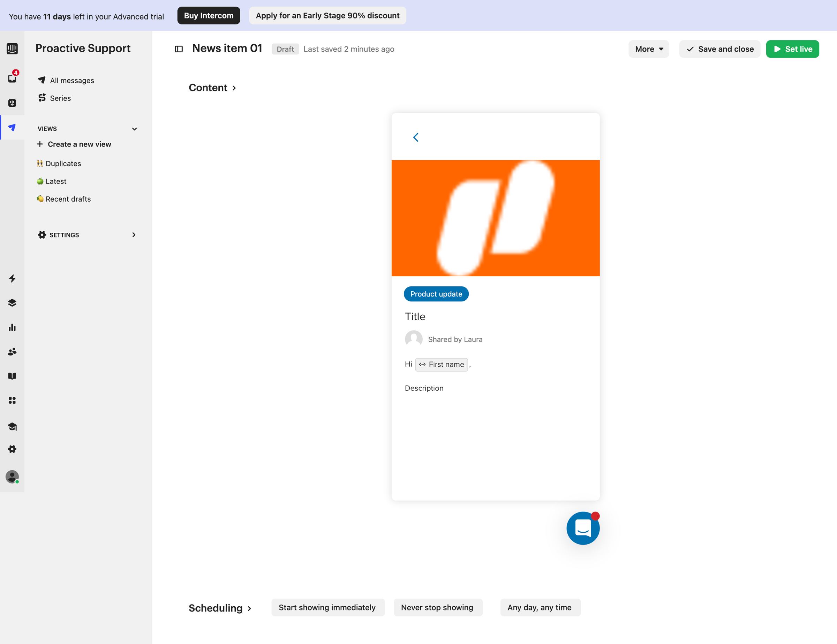Click the Draft status badge
Image resolution: width=837 pixels, height=644 pixels.
click(x=285, y=49)
